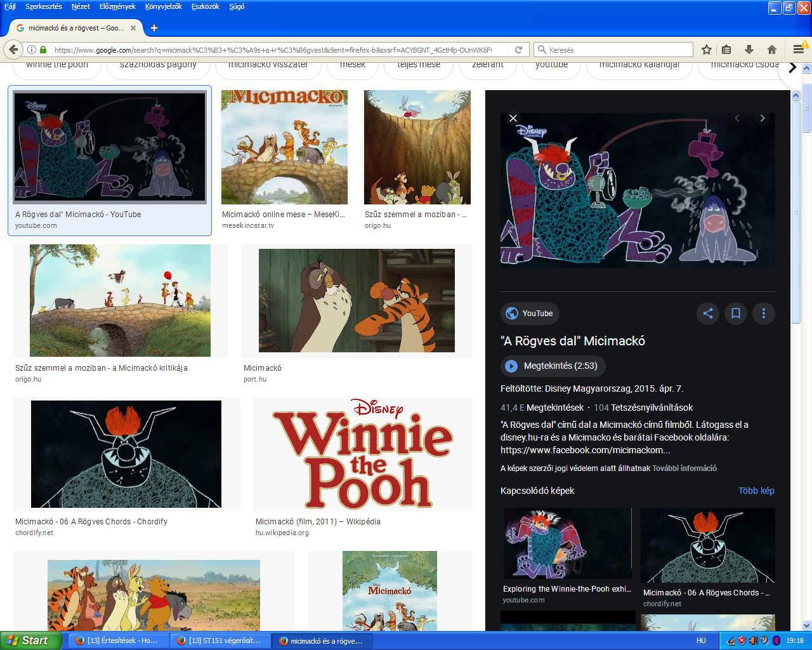Click the large preview image in side panel
This screenshot has width=812, height=650.
coord(638,190)
